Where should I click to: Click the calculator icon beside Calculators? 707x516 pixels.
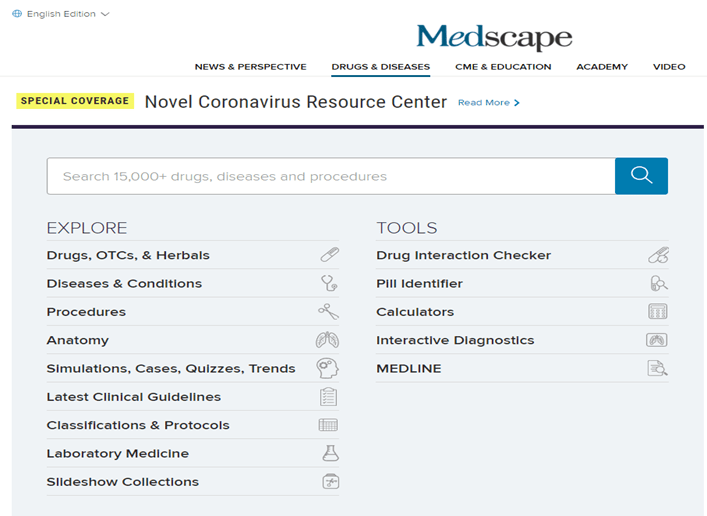658,312
